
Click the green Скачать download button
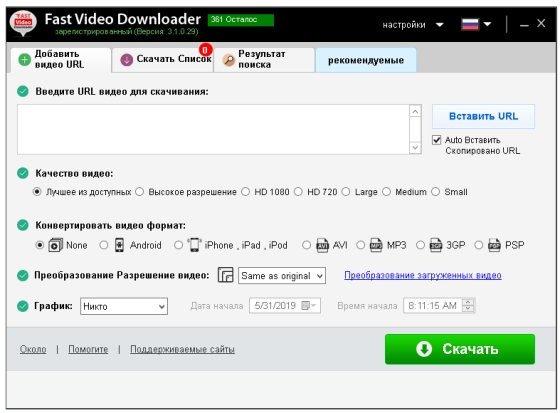(460, 349)
